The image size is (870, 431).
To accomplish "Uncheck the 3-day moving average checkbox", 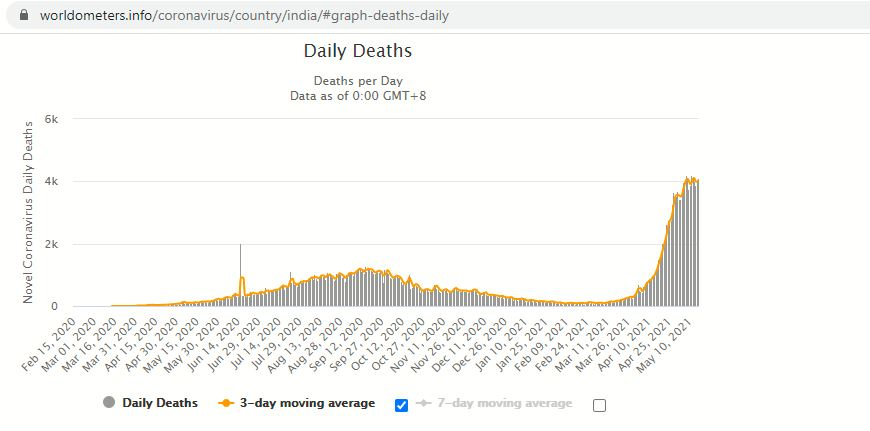I will pyautogui.click(x=402, y=405).
